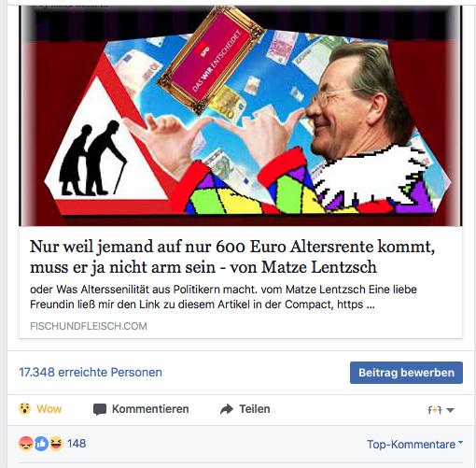The width and height of the screenshot is (476, 468).
Task: Click the Kommentieren speech bubble icon
Action: [100, 409]
